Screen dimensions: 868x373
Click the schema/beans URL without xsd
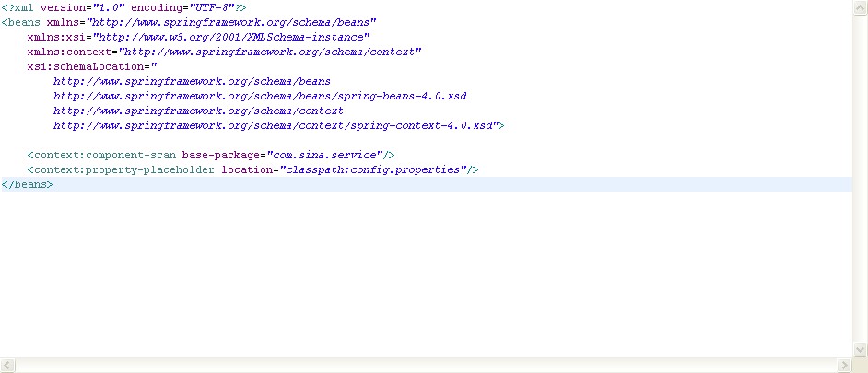(192, 81)
